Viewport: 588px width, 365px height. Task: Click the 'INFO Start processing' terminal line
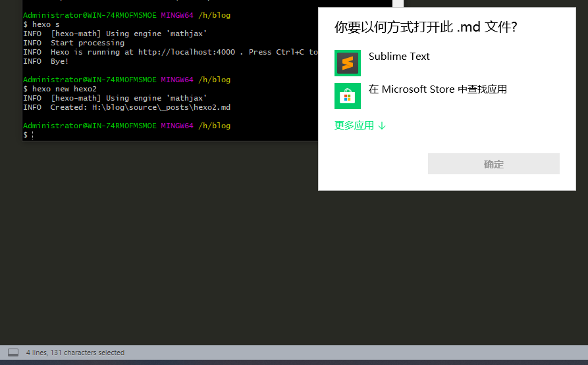coord(74,43)
